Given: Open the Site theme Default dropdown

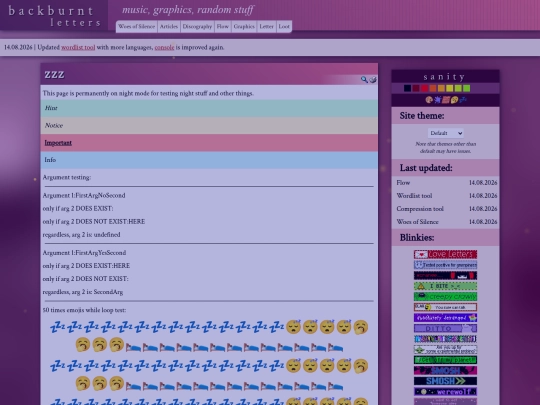Looking at the screenshot, I should (446, 133).
